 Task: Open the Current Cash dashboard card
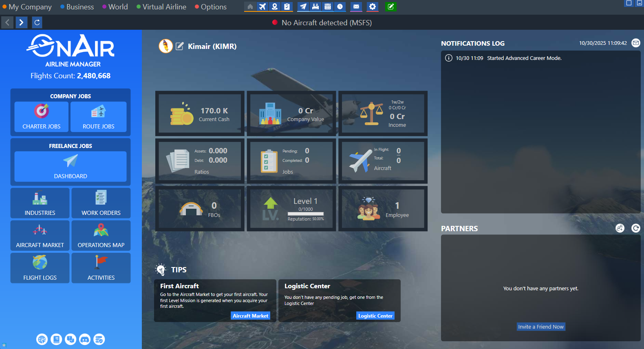200,113
